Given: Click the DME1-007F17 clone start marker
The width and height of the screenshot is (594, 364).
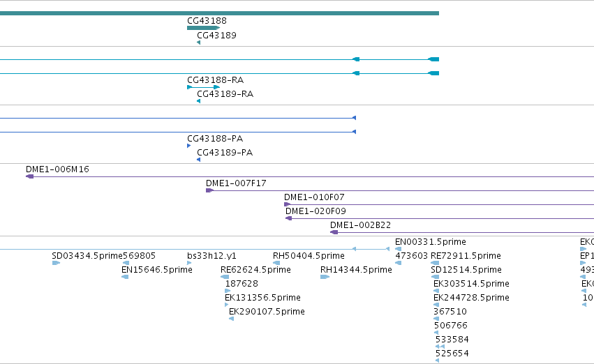Looking at the screenshot, I should coord(209,190).
